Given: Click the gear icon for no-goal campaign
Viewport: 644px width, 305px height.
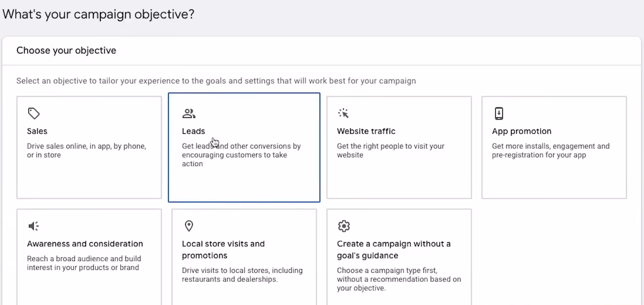Looking at the screenshot, I should 344,226.
